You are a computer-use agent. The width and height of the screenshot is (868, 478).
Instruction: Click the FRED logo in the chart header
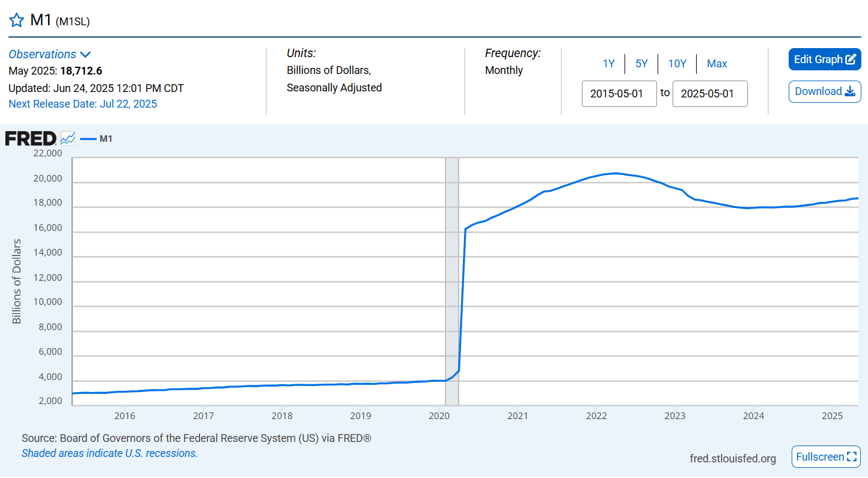(31, 139)
